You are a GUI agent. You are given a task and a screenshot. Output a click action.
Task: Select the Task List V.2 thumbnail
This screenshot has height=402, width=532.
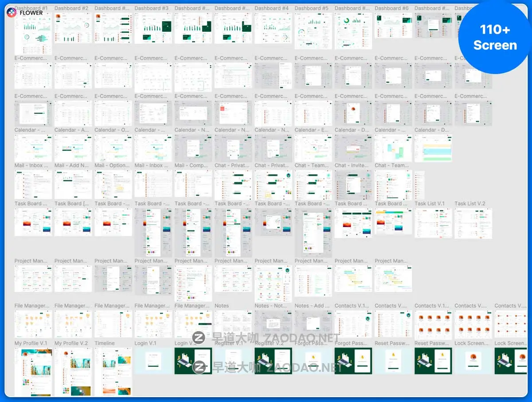point(473,222)
